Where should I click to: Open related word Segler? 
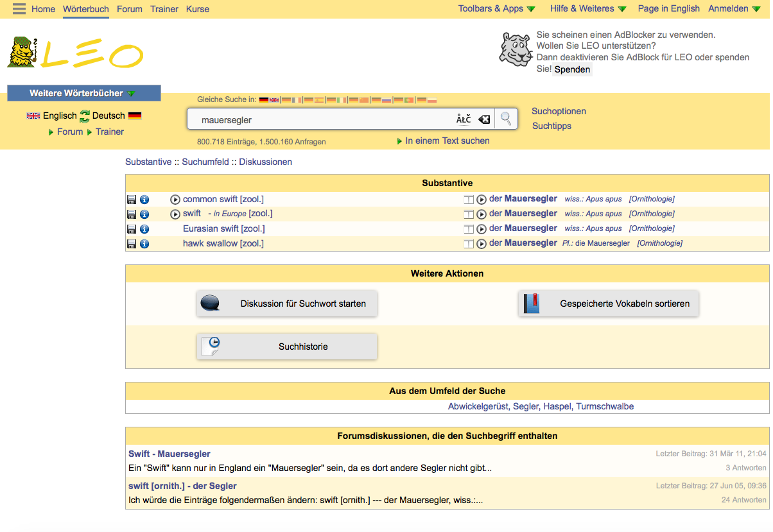526,406
